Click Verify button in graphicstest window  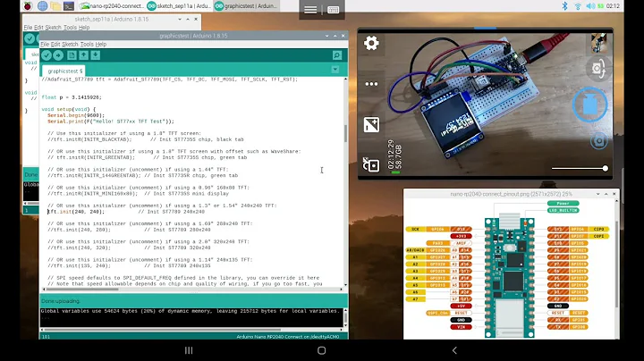click(47, 55)
